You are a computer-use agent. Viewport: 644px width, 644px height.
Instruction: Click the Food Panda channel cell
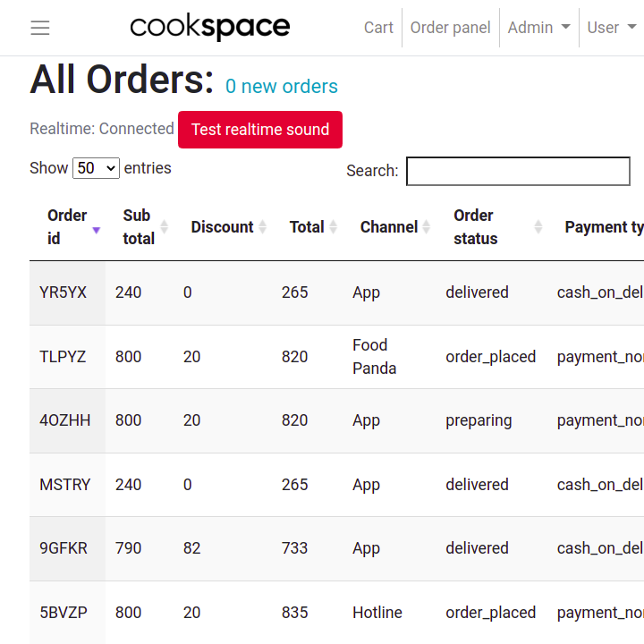click(374, 357)
